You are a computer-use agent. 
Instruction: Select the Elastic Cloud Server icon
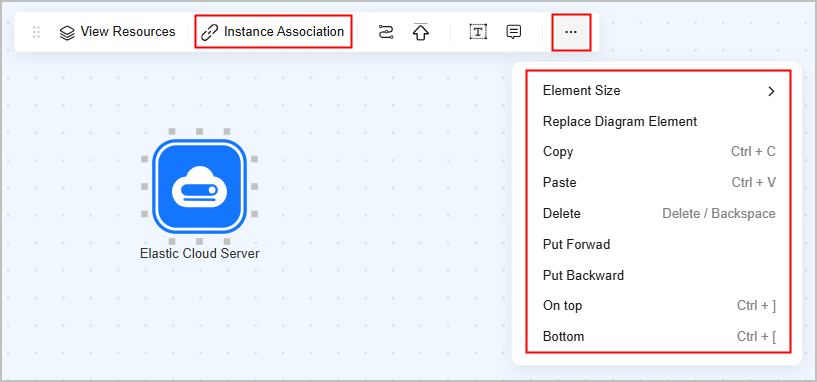click(x=199, y=186)
